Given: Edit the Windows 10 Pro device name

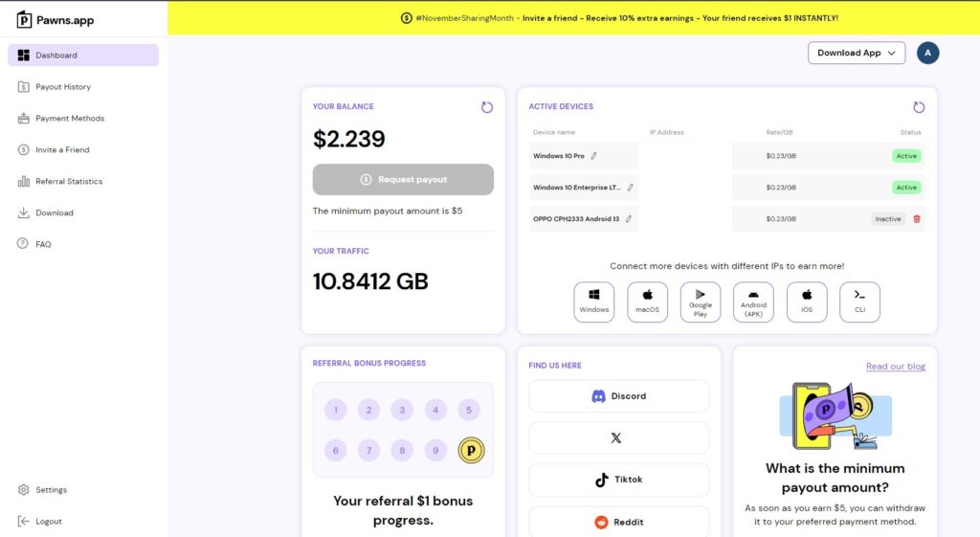Looking at the screenshot, I should [x=593, y=156].
